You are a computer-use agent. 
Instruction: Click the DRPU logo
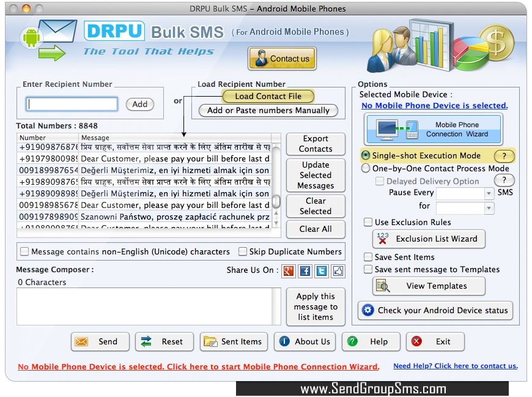[x=114, y=31]
